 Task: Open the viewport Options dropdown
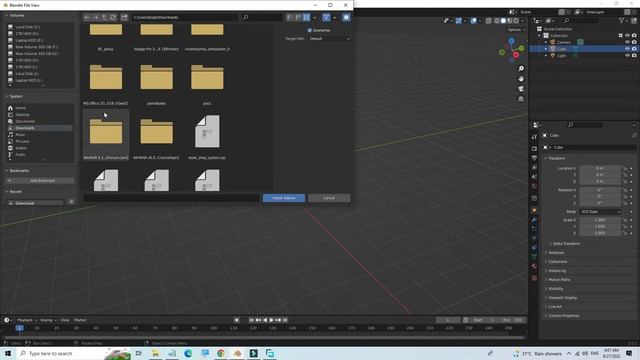coord(515,30)
